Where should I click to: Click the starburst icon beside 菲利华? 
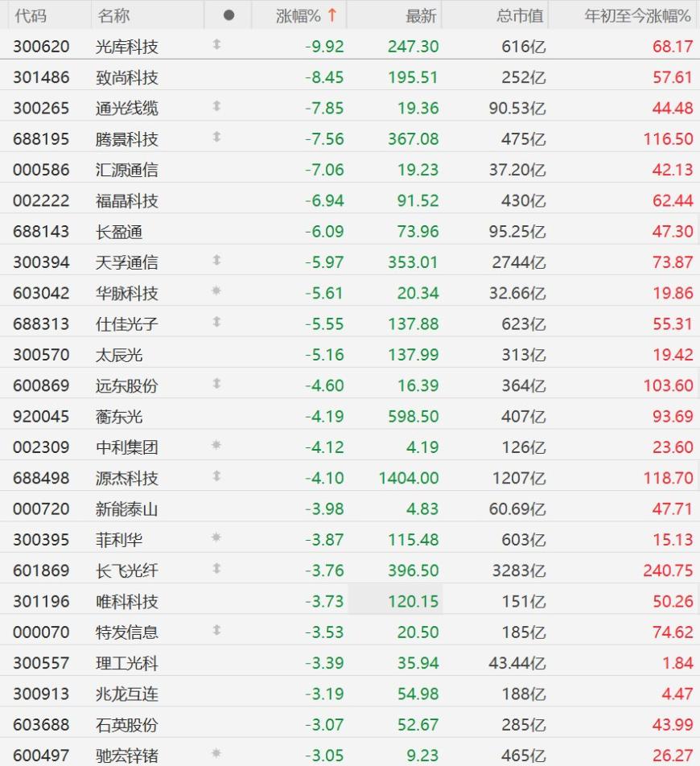[216, 538]
